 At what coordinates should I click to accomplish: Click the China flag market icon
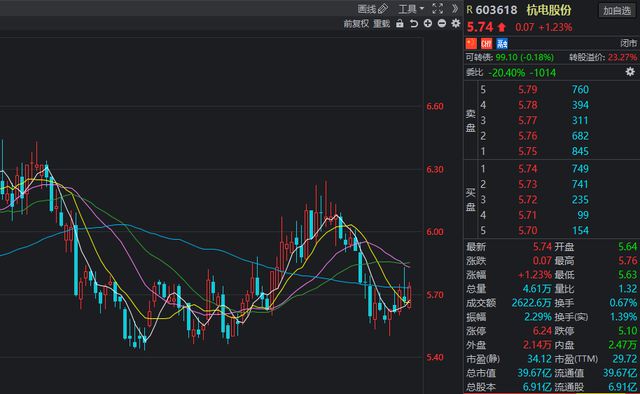471,43
